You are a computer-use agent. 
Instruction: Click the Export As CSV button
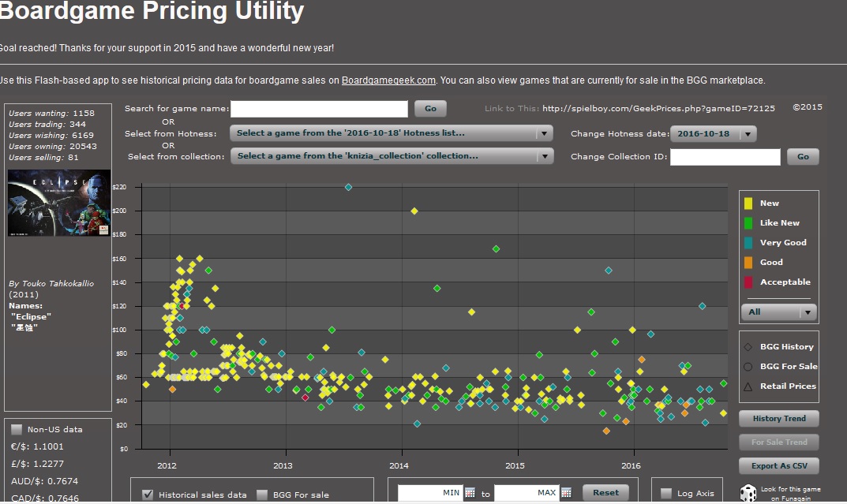pos(778,466)
